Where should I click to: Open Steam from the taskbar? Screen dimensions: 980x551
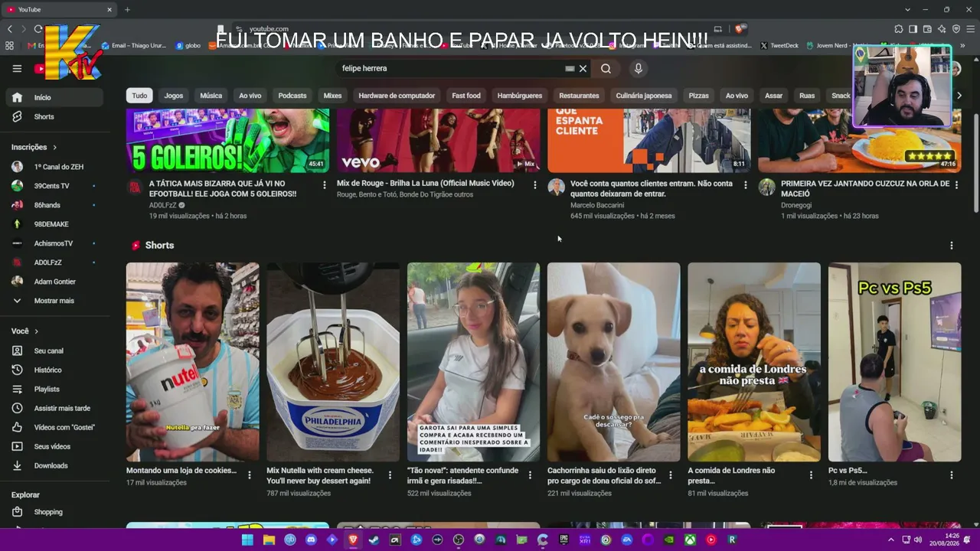pyautogui.click(x=374, y=540)
